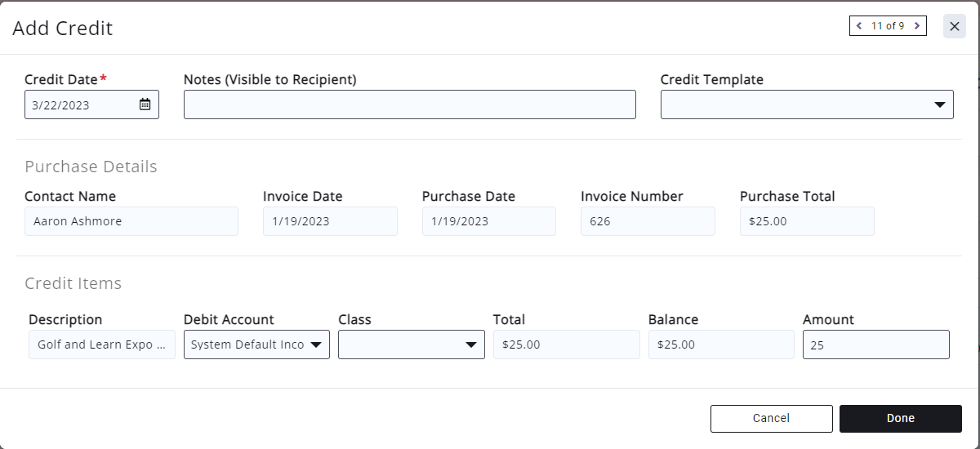Click the credit item Description field
Viewport: 980px width, 449px height.
(101, 345)
